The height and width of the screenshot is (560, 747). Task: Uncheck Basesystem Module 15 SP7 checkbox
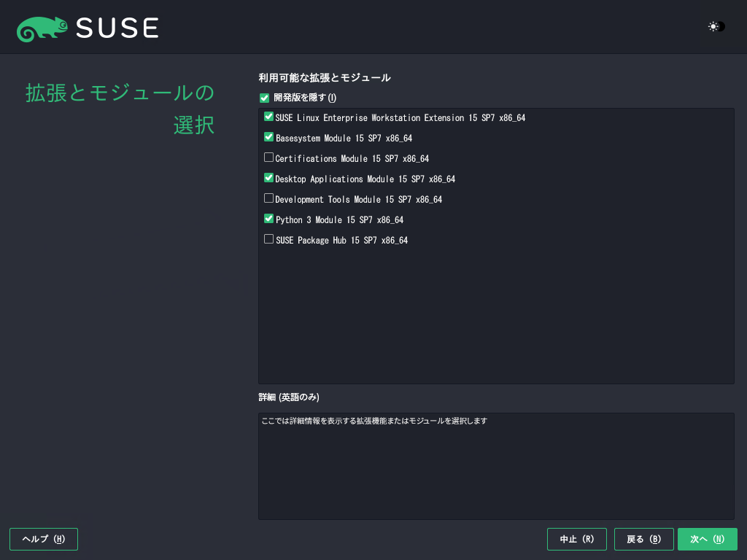click(x=268, y=137)
